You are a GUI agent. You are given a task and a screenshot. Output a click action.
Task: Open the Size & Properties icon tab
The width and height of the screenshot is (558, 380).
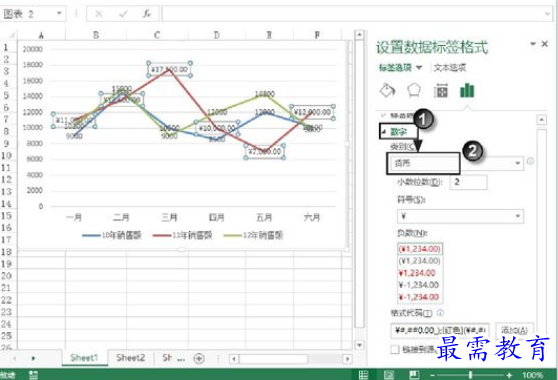[441, 91]
